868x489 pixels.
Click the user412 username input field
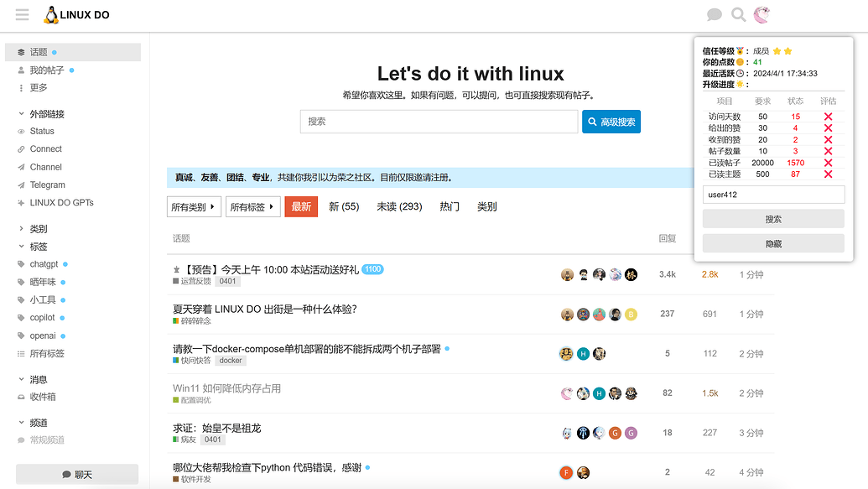[x=773, y=195]
